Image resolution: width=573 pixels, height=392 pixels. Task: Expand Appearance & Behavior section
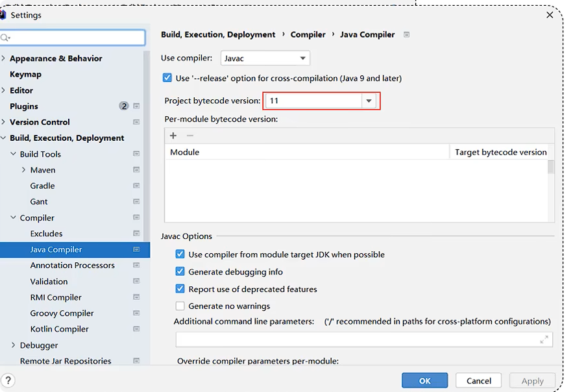pos(3,58)
